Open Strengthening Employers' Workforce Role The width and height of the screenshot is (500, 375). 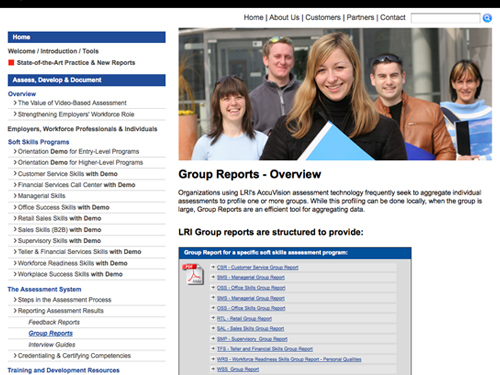pyautogui.click(x=76, y=114)
